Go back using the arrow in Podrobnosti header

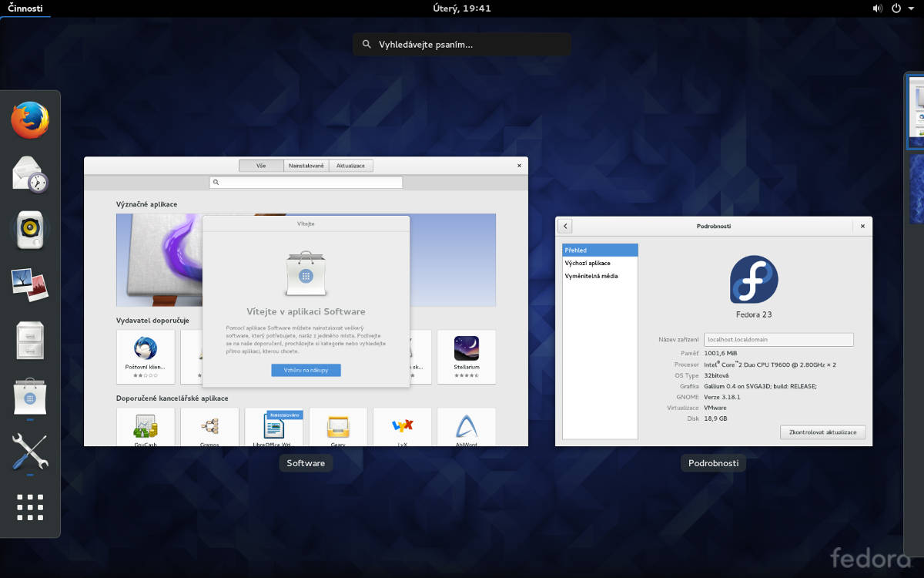coord(565,226)
